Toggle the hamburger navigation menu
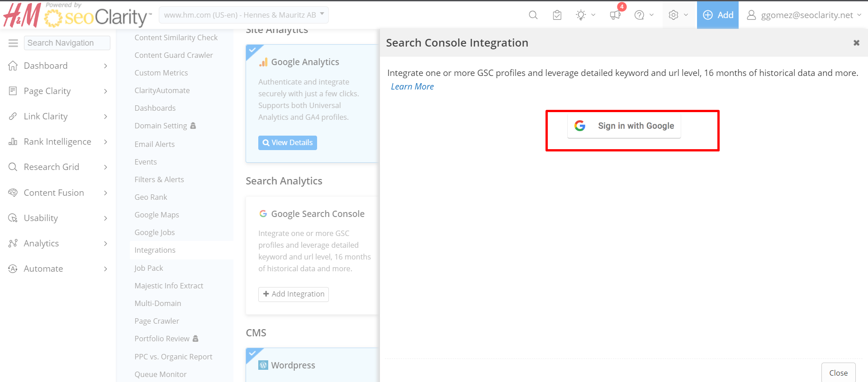This screenshot has width=868, height=382. [x=13, y=43]
